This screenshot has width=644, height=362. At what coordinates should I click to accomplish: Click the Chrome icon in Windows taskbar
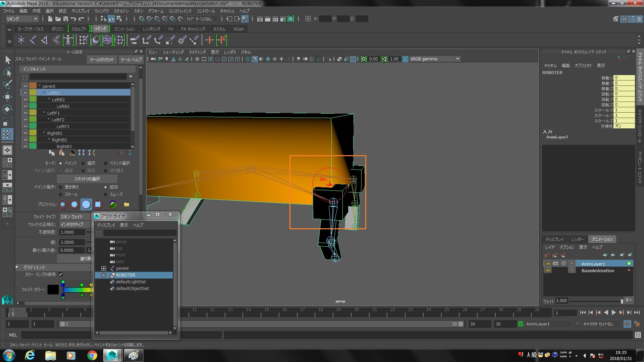(x=92, y=355)
